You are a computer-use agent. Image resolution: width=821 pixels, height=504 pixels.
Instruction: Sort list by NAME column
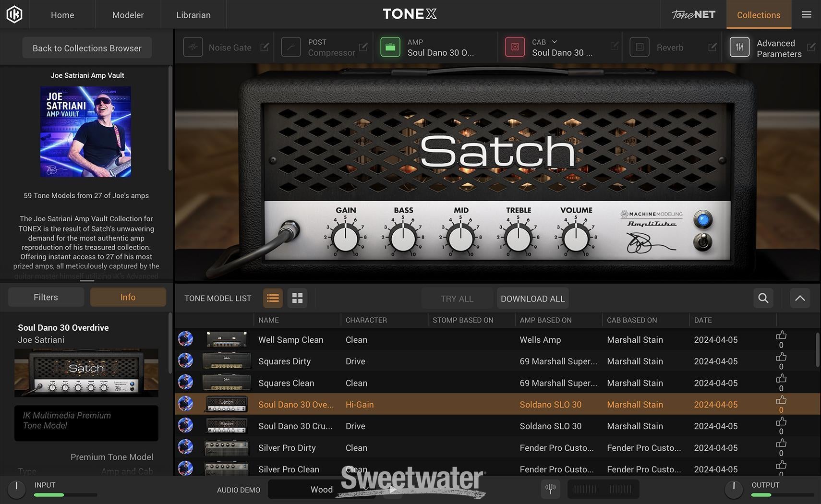(x=297, y=320)
